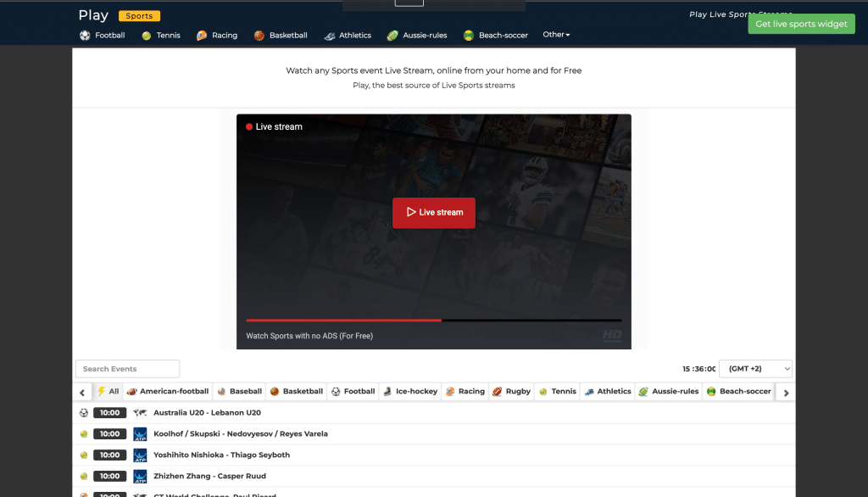Click the Get live sports widget button
This screenshot has height=497, width=868.
point(801,24)
